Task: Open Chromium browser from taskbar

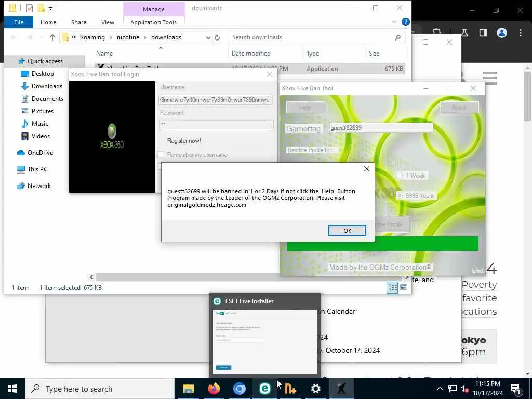Action: (x=239, y=389)
